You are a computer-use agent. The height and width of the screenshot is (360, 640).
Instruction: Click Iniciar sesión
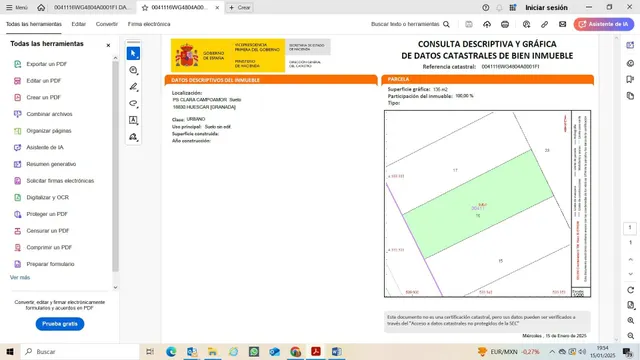tap(546, 7)
